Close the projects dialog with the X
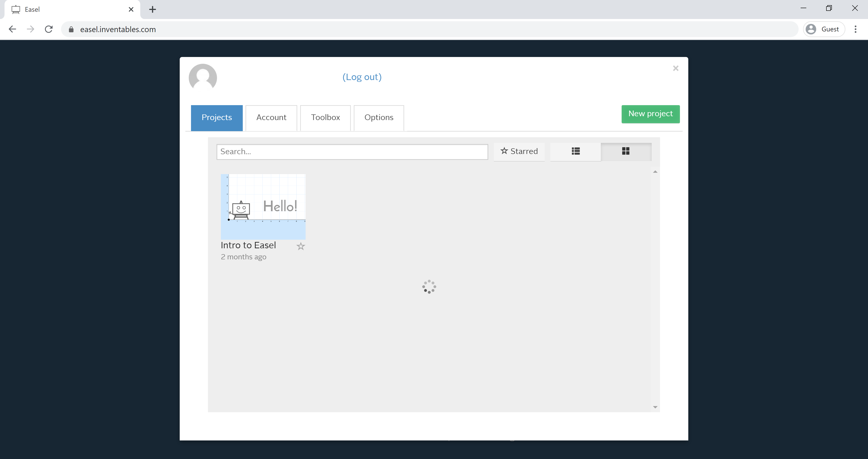Image resolution: width=868 pixels, height=459 pixels. [x=676, y=69]
